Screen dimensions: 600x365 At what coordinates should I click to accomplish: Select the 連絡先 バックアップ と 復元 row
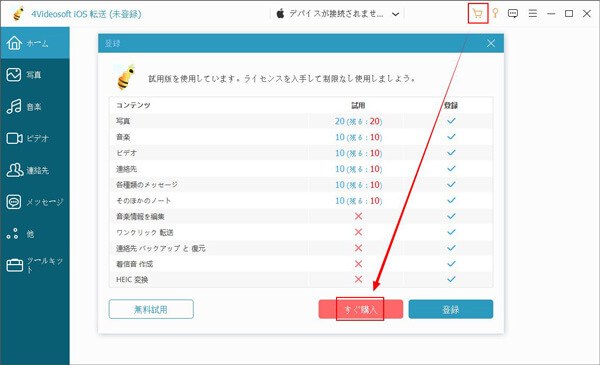pos(161,248)
